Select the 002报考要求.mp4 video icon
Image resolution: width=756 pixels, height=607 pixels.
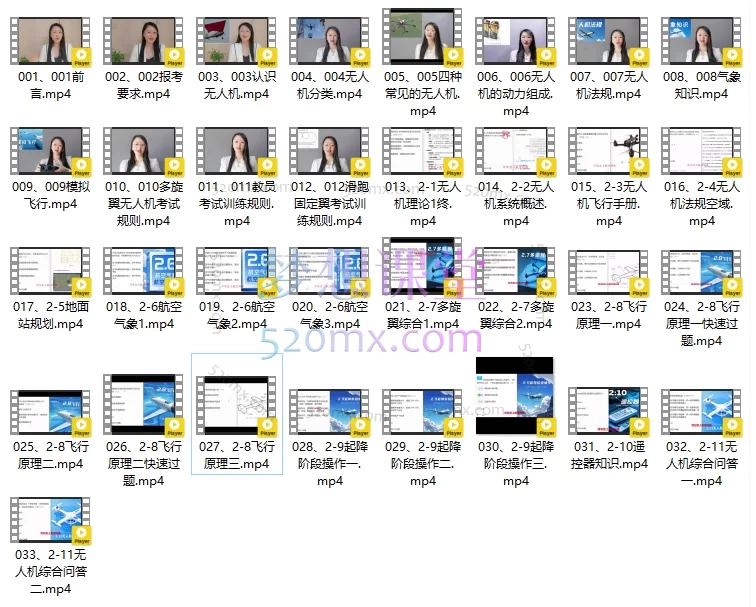[143, 40]
